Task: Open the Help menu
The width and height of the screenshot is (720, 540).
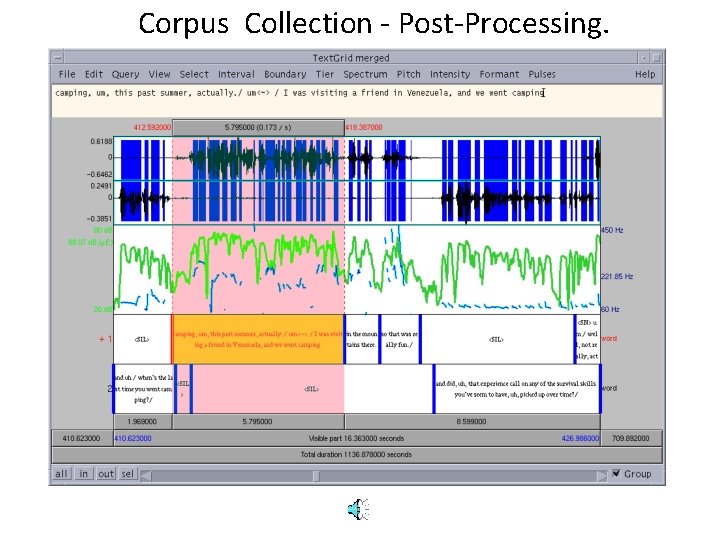Action: pos(645,74)
